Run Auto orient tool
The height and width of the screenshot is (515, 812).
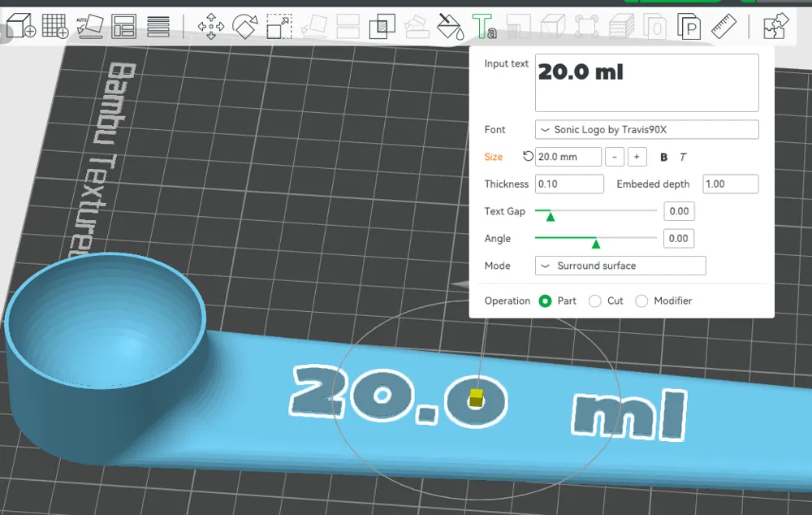(89, 26)
